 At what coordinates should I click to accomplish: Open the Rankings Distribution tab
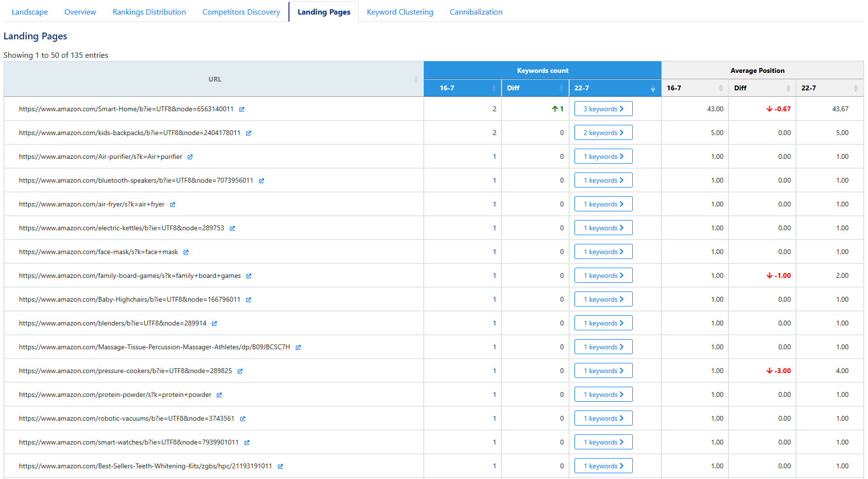[x=149, y=12]
